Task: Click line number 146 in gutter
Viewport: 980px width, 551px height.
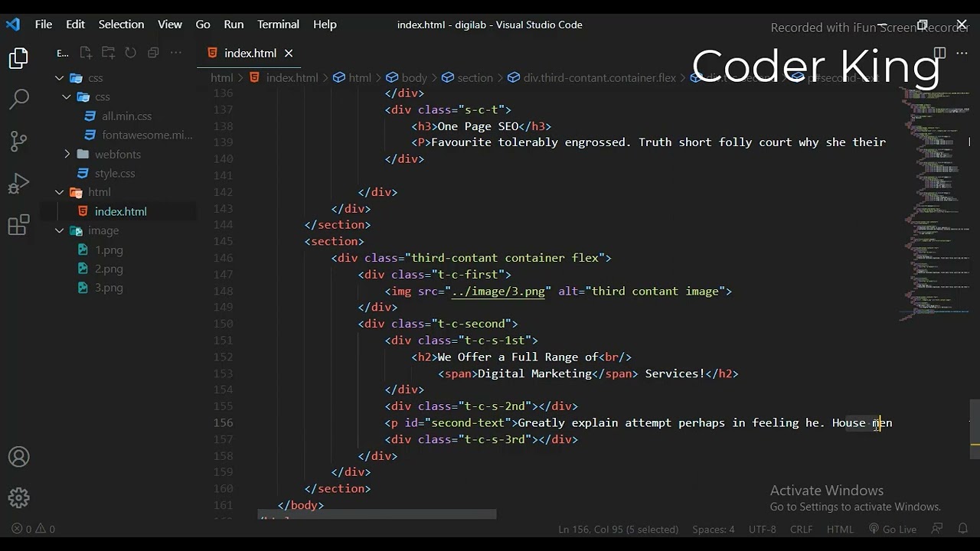Action: click(x=223, y=258)
